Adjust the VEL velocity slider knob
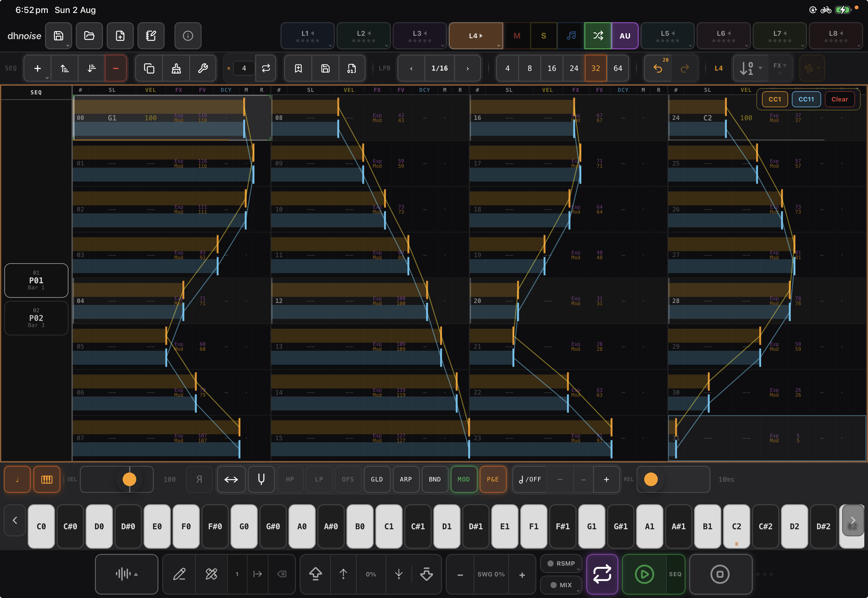This screenshot has height=598, width=868. tap(129, 479)
